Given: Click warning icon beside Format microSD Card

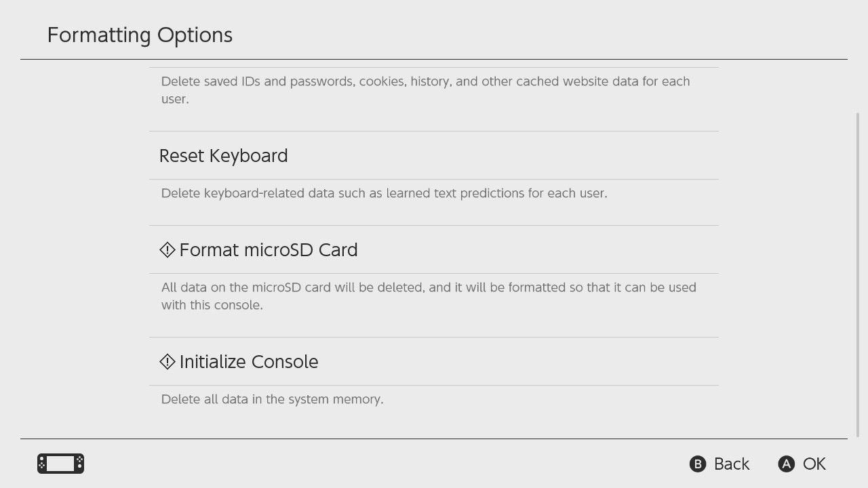Looking at the screenshot, I should (x=167, y=249).
